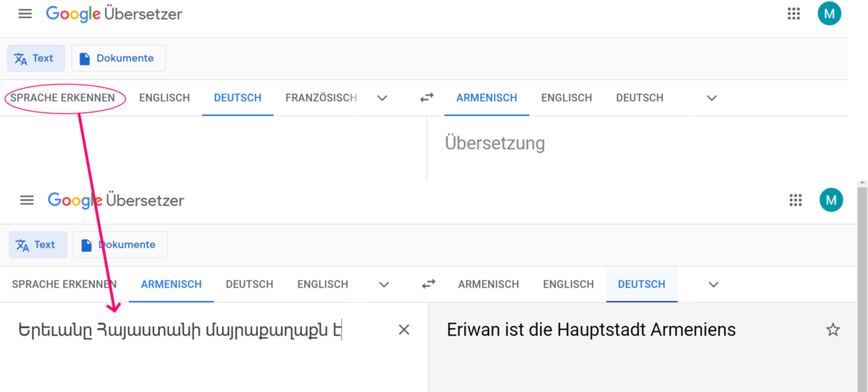Viewport: 868px width, 392px height.
Task: Select Dokumente button in upper window
Action: tap(119, 58)
